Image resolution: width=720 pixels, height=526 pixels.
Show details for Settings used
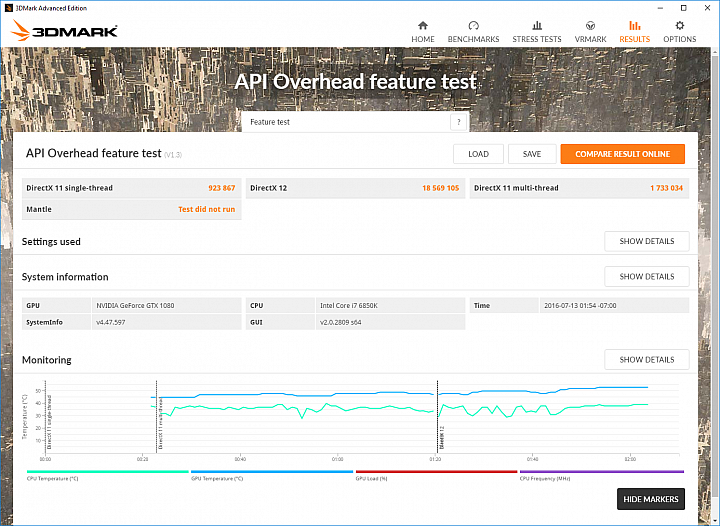(647, 241)
